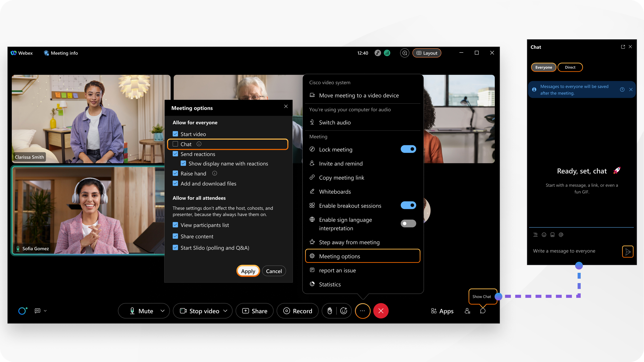Click the Record meeting button
This screenshot has width=644, height=362.
[x=302, y=310]
